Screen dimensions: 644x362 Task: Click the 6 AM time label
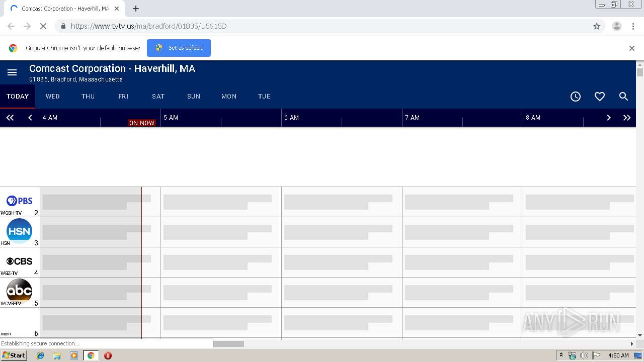(x=292, y=118)
